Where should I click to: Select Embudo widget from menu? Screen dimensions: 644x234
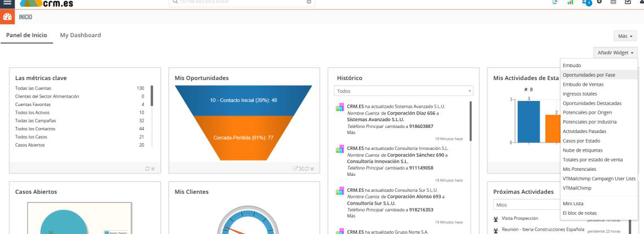599,65
